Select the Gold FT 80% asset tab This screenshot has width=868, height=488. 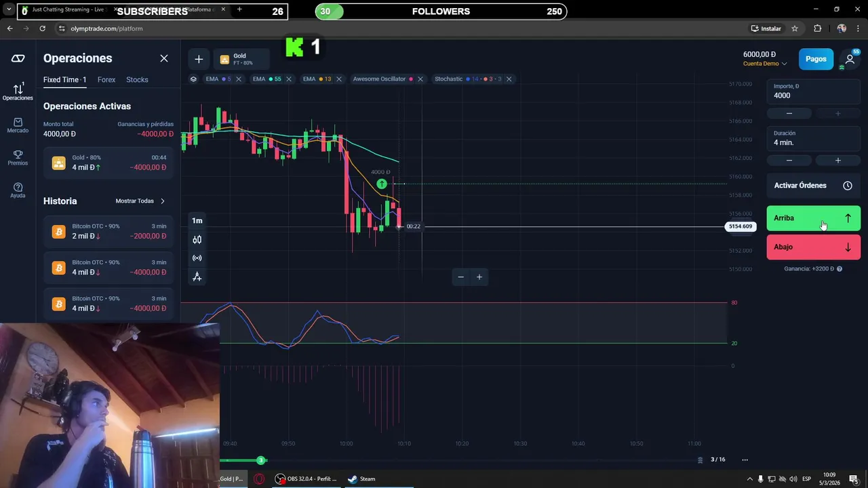point(241,59)
